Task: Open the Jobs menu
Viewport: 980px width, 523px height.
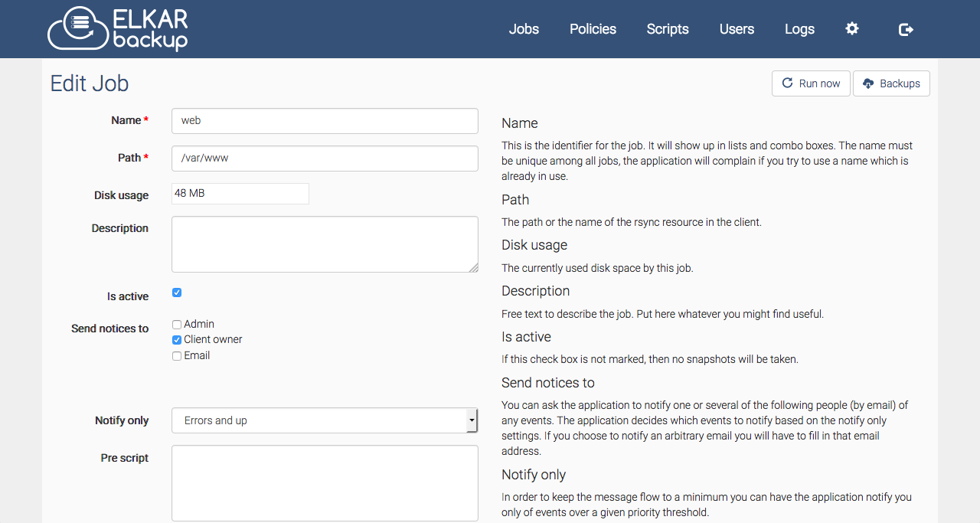Action: click(524, 29)
